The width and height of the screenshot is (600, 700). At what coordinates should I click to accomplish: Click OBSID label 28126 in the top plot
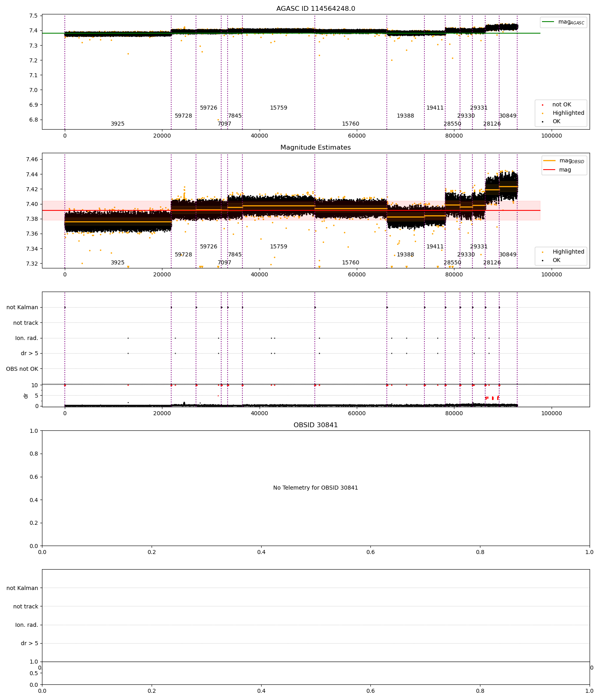(x=492, y=124)
